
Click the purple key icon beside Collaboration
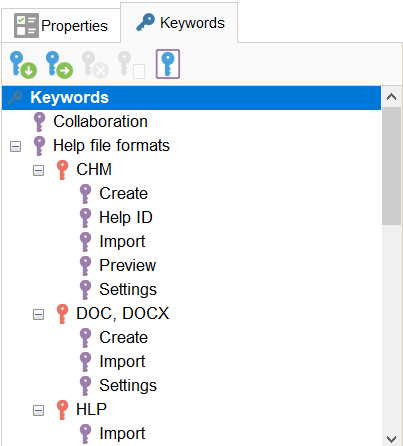click(39, 122)
